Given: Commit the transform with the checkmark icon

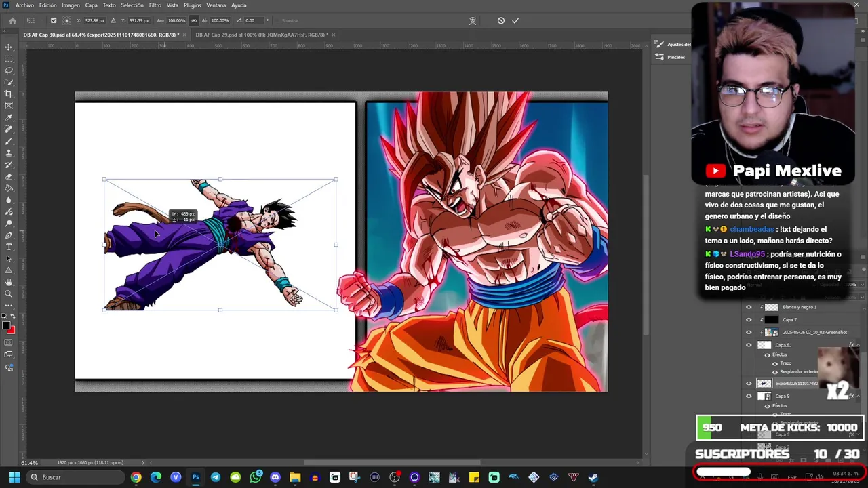Looking at the screenshot, I should [x=515, y=20].
